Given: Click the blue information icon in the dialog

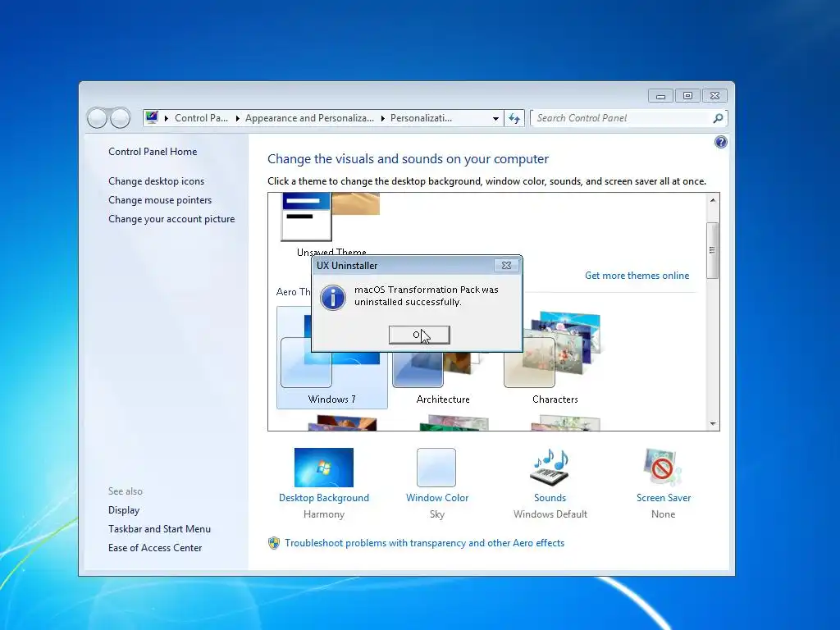Looking at the screenshot, I should [x=333, y=297].
